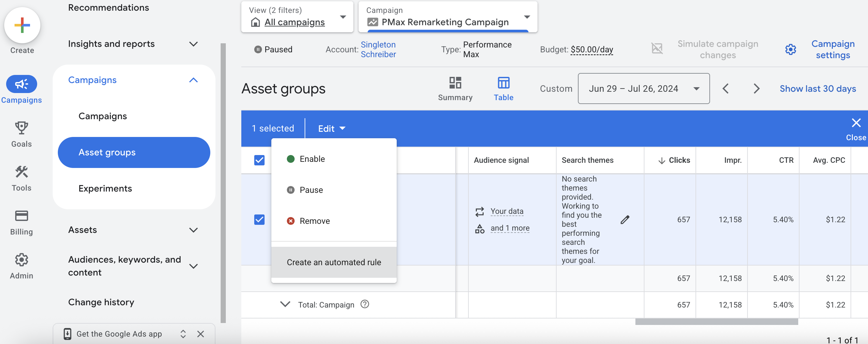The image size is (868, 344).
Task: Click the PMax campaign type icon
Action: pos(372,22)
